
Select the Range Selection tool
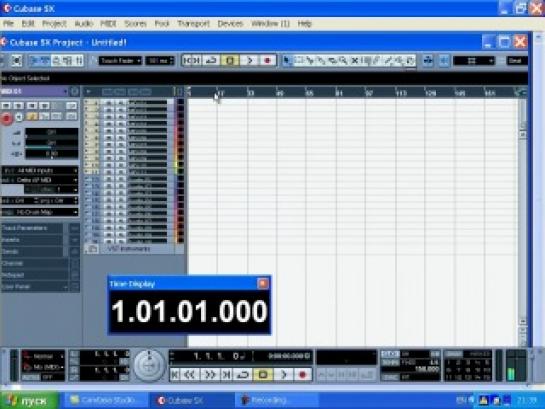coord(299,60)
